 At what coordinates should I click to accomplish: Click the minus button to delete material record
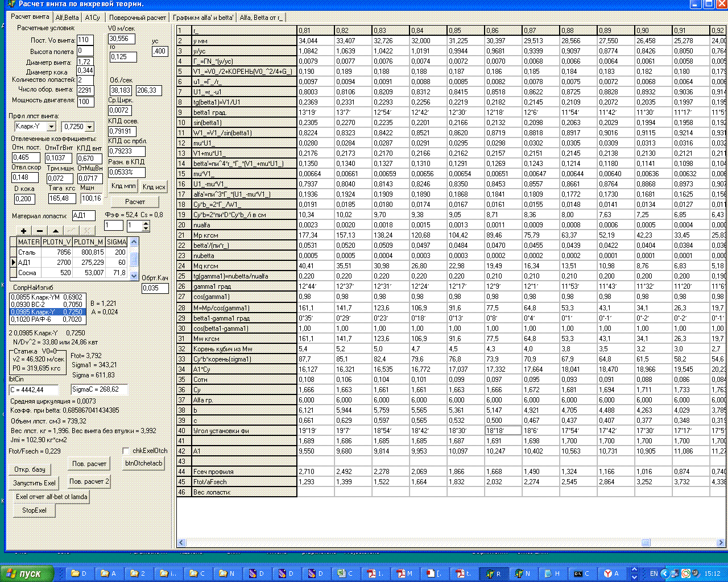[39, 231]
